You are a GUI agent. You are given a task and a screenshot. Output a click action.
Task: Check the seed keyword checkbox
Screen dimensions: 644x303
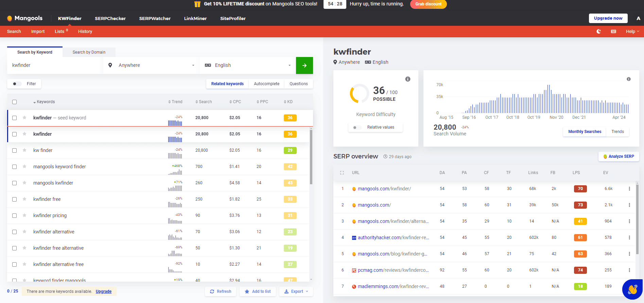tap(14, 118)
